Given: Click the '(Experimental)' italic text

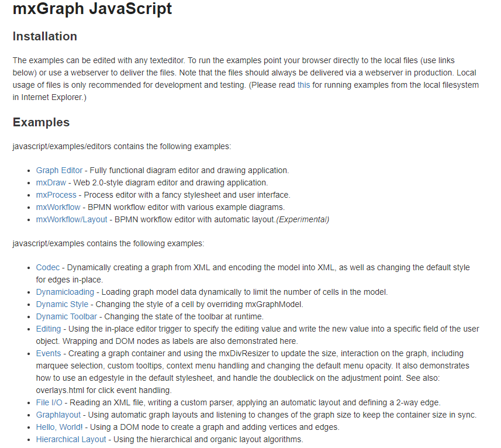Looking at the screenshot, I should click(x=303, y=219).
